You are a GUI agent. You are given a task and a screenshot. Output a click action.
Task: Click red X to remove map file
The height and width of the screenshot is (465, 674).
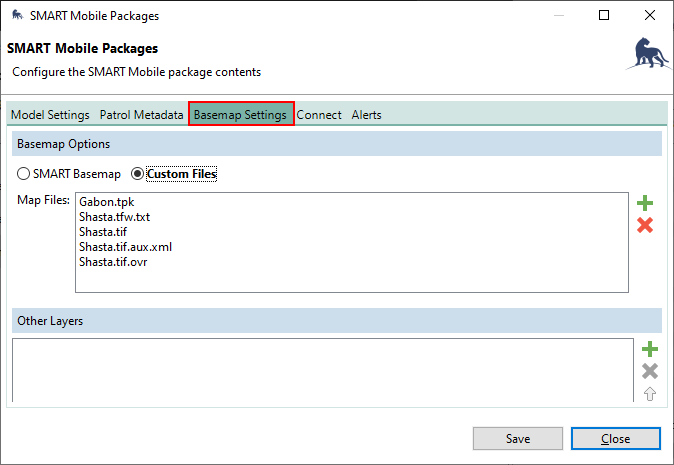click(645, 225)
